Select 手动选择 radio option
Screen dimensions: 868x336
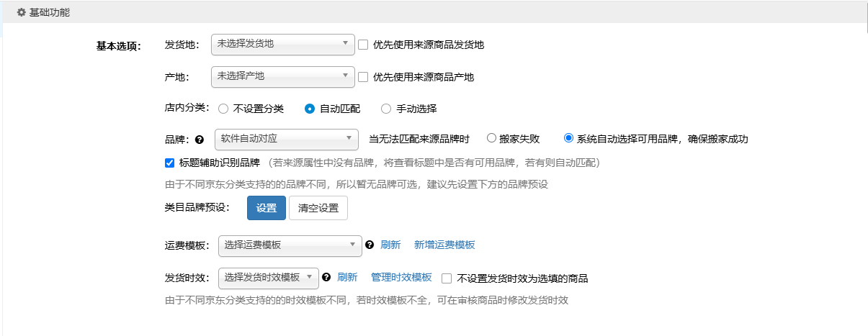(x=386, y=109)
